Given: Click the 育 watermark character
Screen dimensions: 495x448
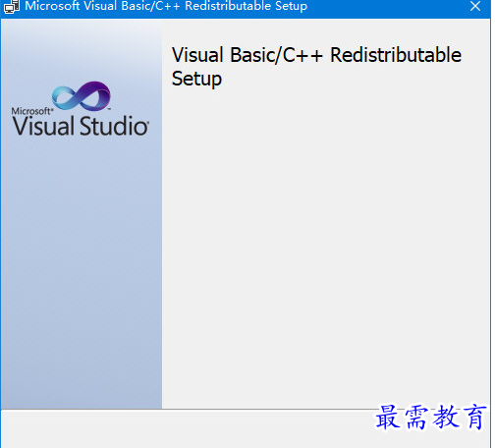Looking at the screenshot, I should (474, 417).
